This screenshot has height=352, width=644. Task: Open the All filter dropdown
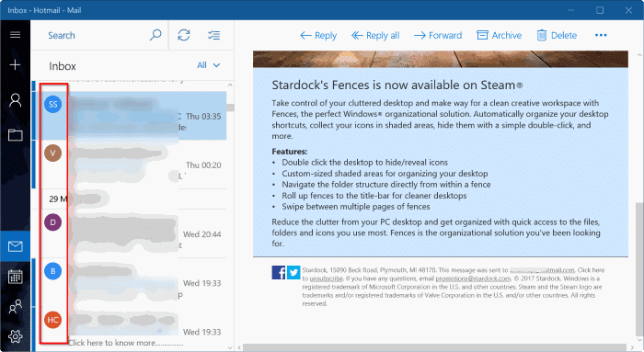[209, 65]
